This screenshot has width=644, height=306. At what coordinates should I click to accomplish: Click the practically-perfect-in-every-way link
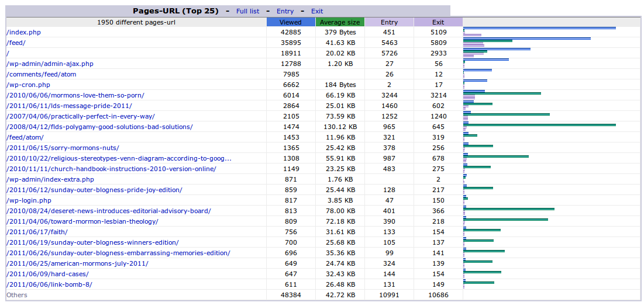[80, 116]
